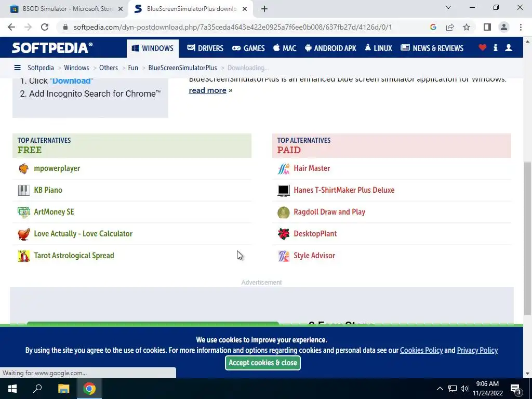Click the Hanes T-ShirtMaker monitor icon
The image size is (532, 399).
tap(283, 190)
